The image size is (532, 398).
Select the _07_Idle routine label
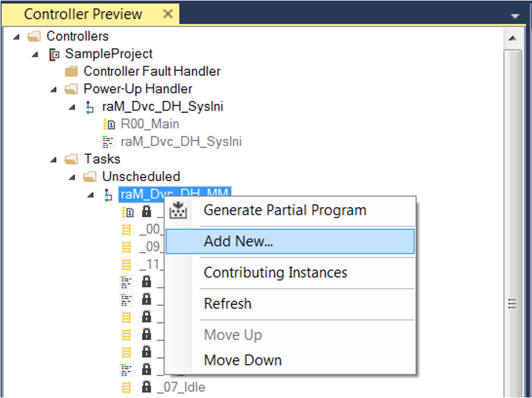(x=182, y=387)
